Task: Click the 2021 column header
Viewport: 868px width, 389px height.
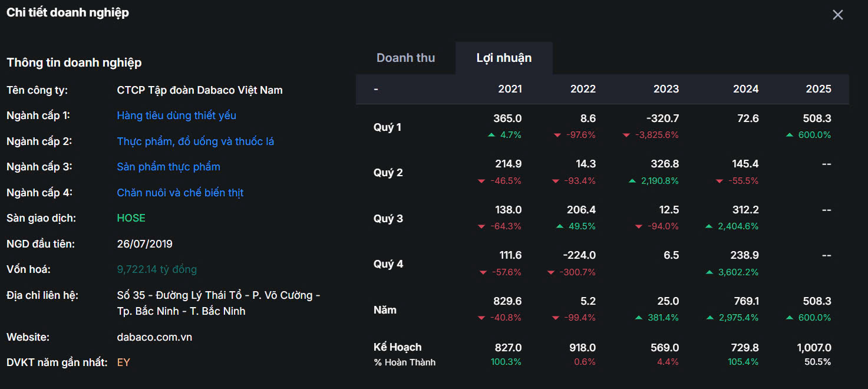Action: [x=510, y=89]
